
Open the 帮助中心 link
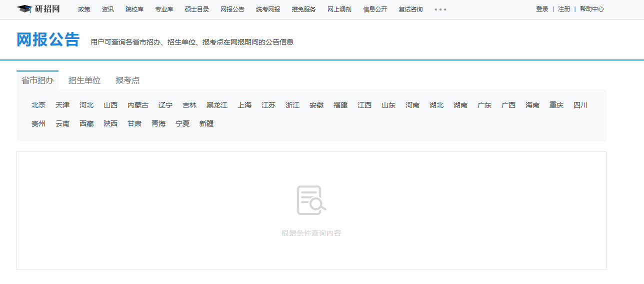[x=592, y=9]
